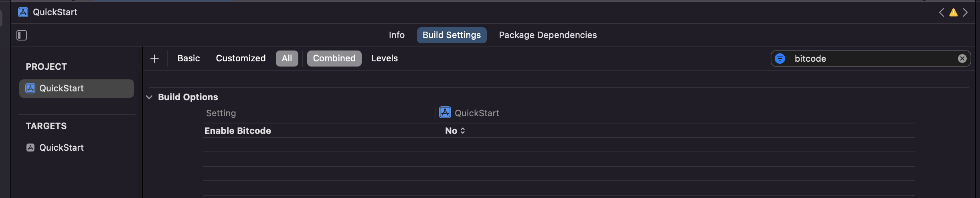Show Basic build settings
Image resolution: width=980 pixels, height=198 pixels.
pos(188,59)
